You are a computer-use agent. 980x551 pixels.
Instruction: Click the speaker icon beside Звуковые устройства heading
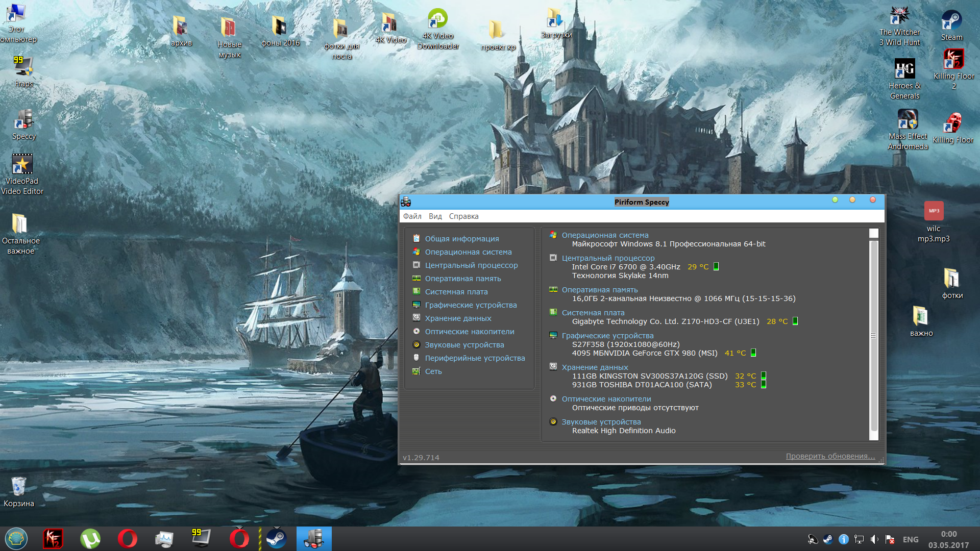tap(553, 421)
